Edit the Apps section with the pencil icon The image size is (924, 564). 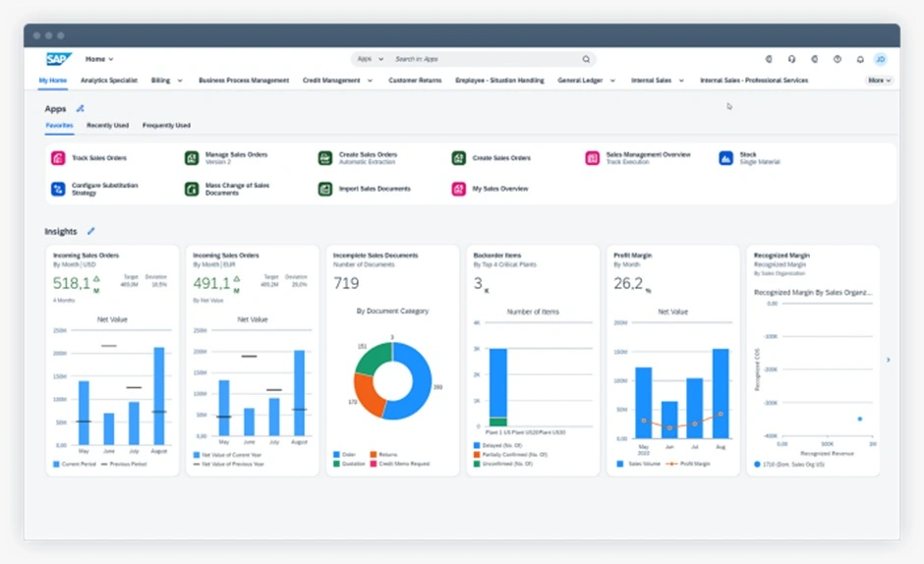pyautogui.click(x=81, y=109)
